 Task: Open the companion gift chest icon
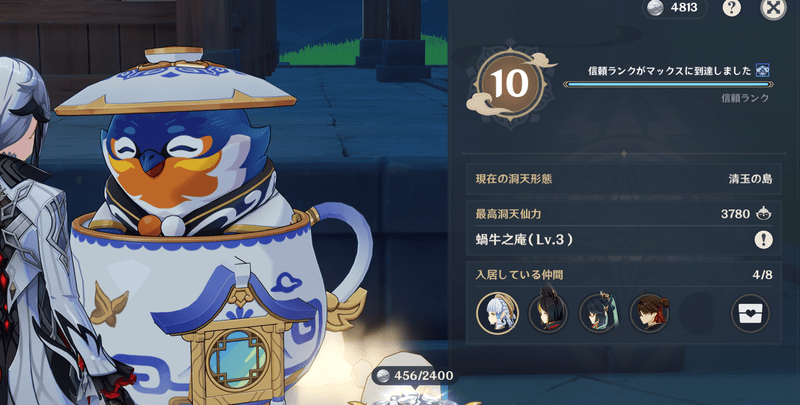coord(750,313)
